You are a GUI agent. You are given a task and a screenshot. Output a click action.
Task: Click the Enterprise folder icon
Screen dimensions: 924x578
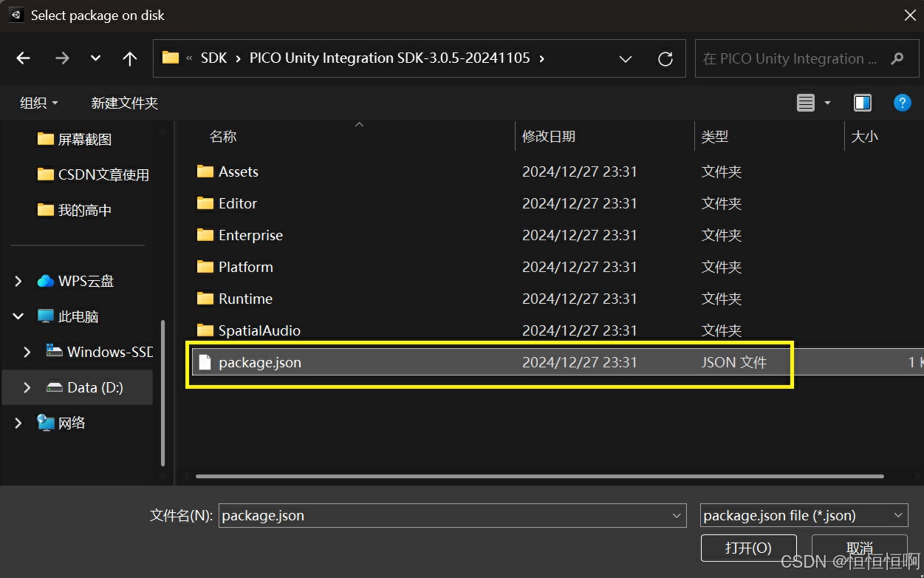click(x=205, y=235)
